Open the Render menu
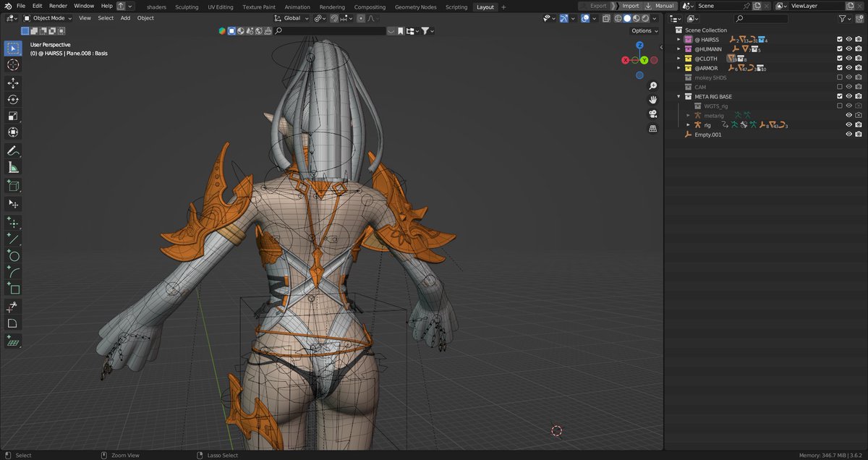 58,6
